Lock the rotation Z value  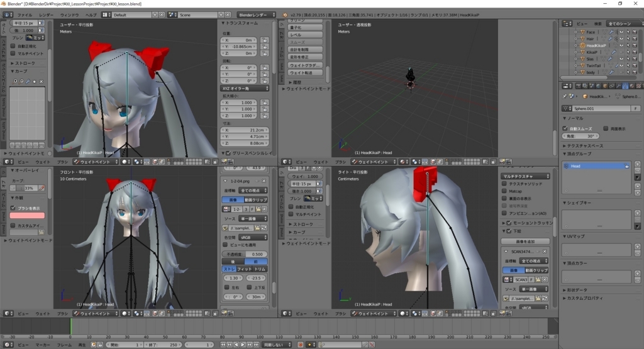tap(265, 81)
